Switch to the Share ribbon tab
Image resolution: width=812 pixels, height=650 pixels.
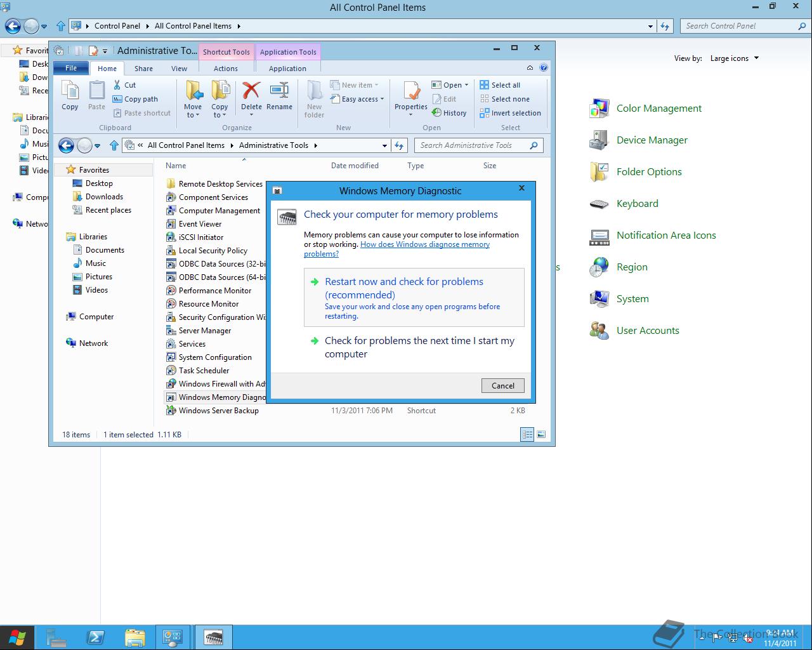coord(143,69)
